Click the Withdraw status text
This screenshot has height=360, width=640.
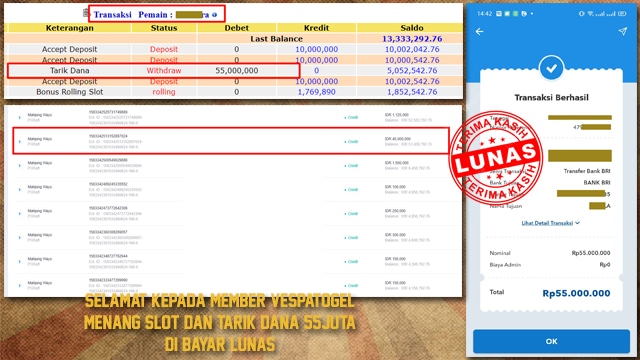click(x=164, y=71)
